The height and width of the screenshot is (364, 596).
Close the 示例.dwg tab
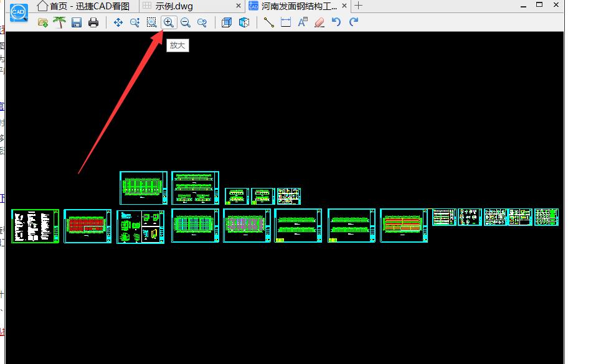point(239,6)
